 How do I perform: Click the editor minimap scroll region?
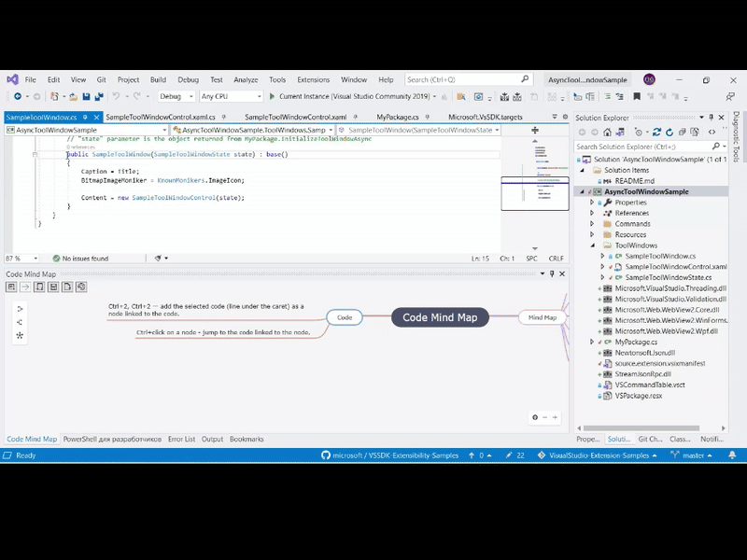(535, 193)
